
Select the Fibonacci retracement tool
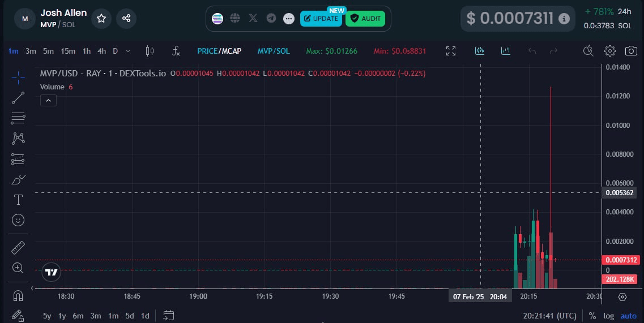tap(18, 118)
